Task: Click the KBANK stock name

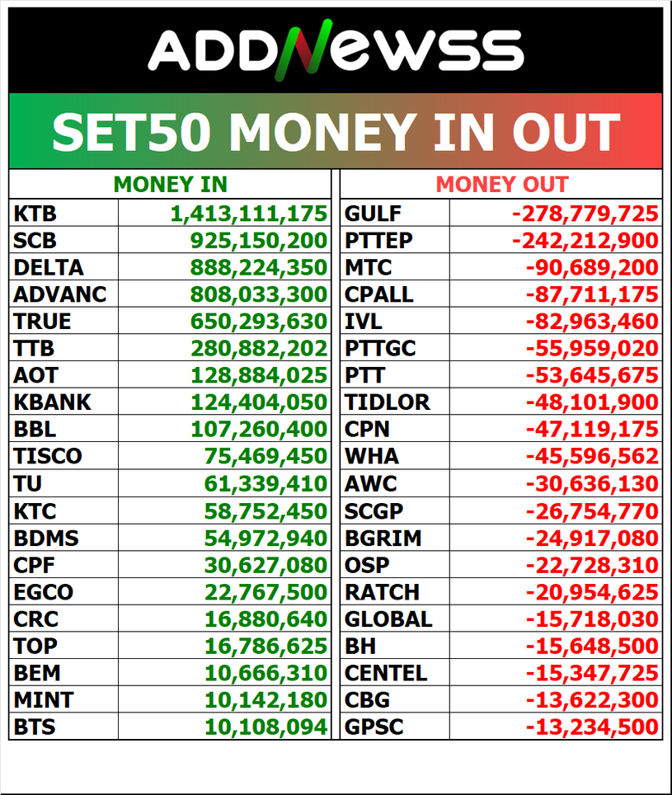Action: 53,402
